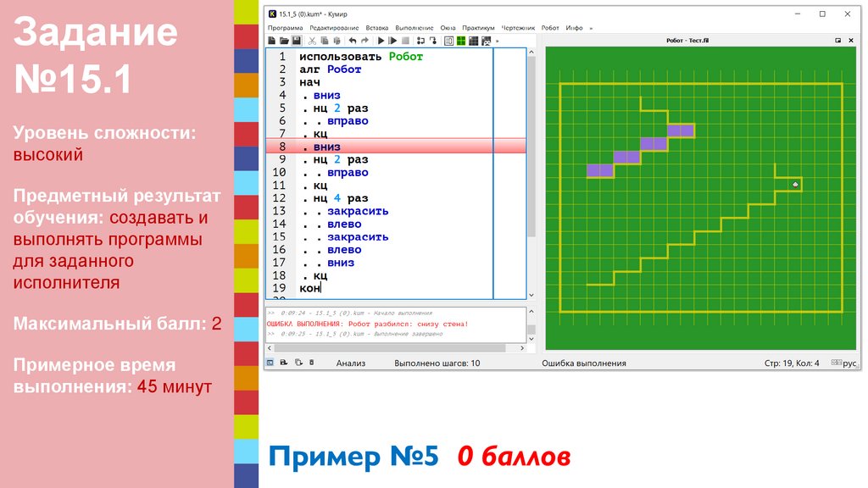Open the Программа menu
Screen dimensions: 868x488
point(285,28)
